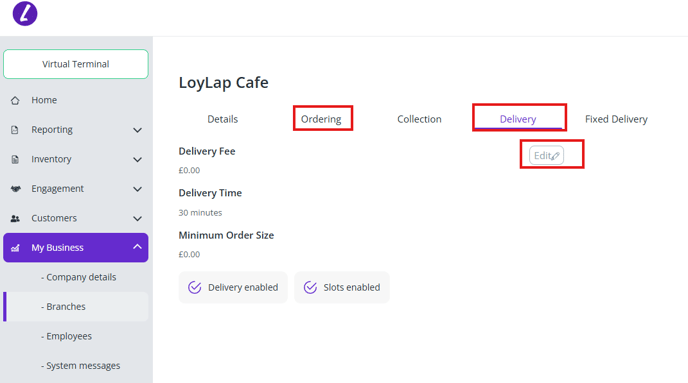Click the Home house icon
The height and width of the screenshot is (383, 688).
15,100
